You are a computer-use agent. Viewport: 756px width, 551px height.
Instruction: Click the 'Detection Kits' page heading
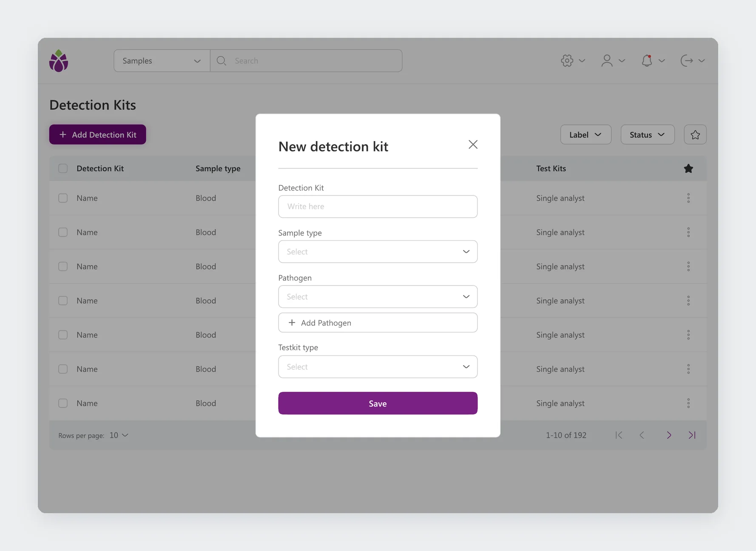pyautogui.click(x=93, y=105)
